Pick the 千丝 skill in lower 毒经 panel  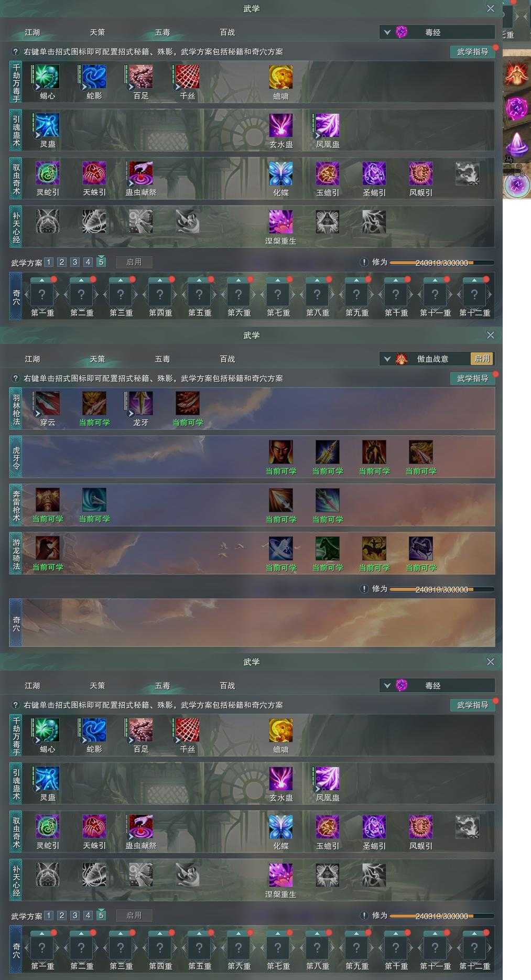[187, 730]
